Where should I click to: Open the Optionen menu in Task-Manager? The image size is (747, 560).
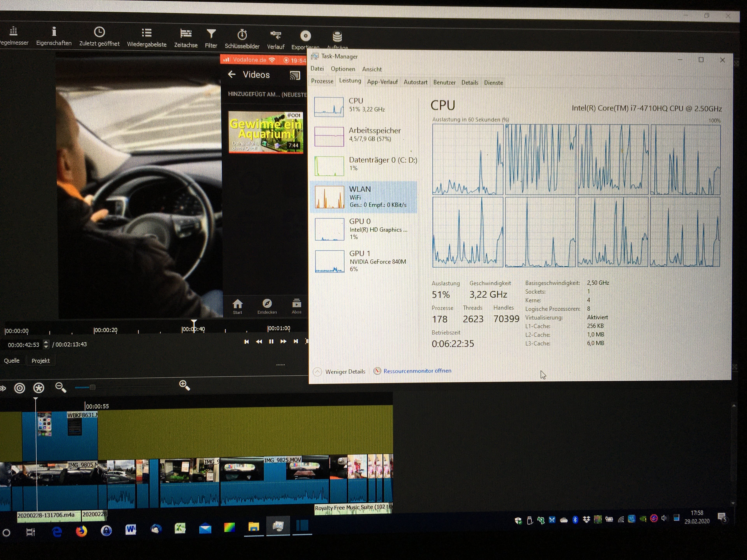343,69
